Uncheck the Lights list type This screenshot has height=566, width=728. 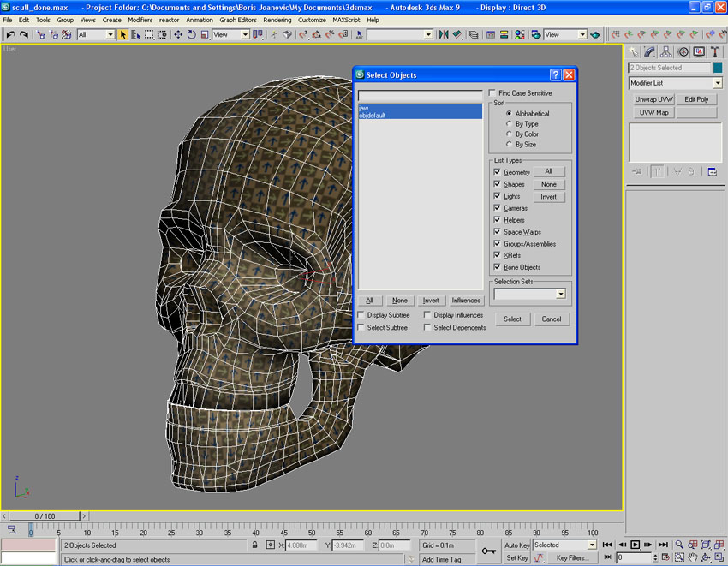click(498, 196)
